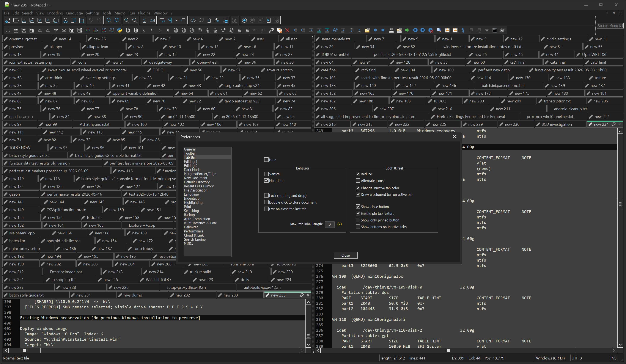626x364 pixels.
Task: Click the right pane horizontal scrollbar thumb
Action: pos(448,351)
